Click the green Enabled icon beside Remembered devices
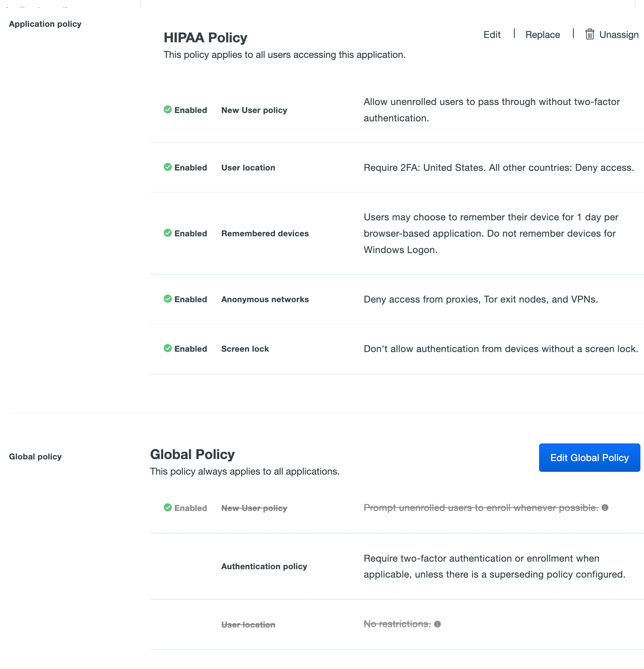644x669 pixels. pyautogui.click(x=168, y=233)
